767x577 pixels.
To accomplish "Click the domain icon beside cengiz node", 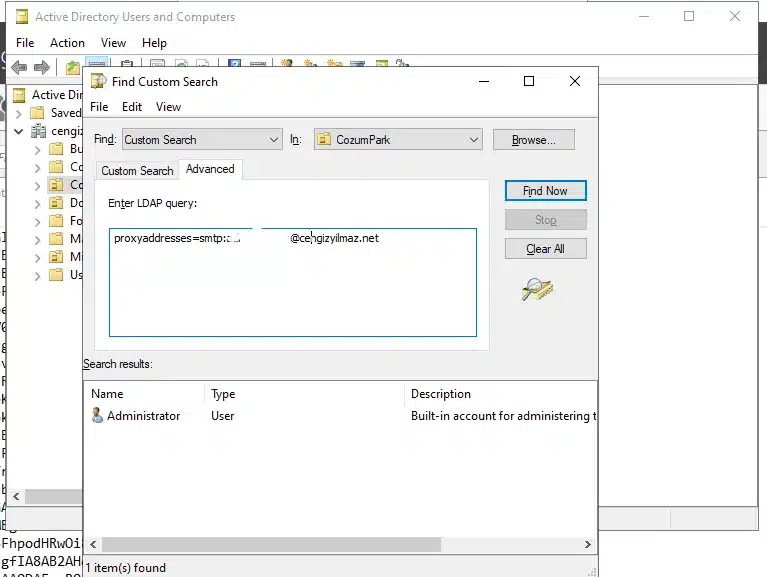I will coord(38,131).
